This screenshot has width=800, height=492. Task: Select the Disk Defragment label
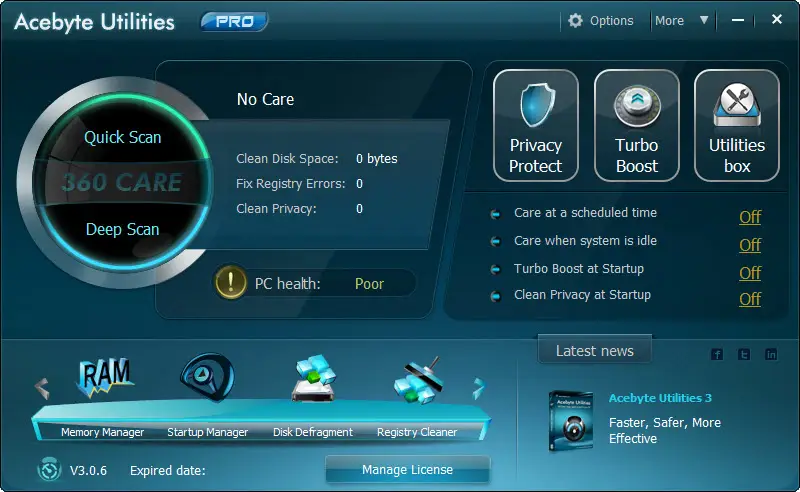[313, 432]
